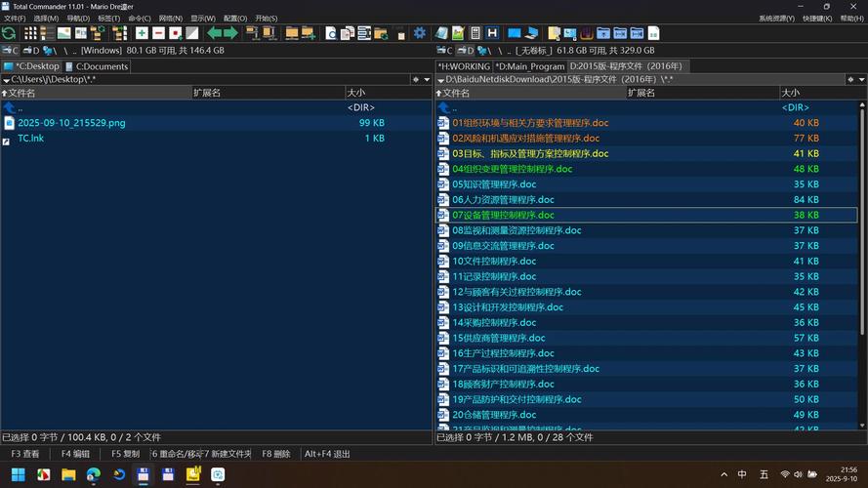868x488 pixels.
Task: Switch to *D:Main_Program tab
Action: pos(529,66)
